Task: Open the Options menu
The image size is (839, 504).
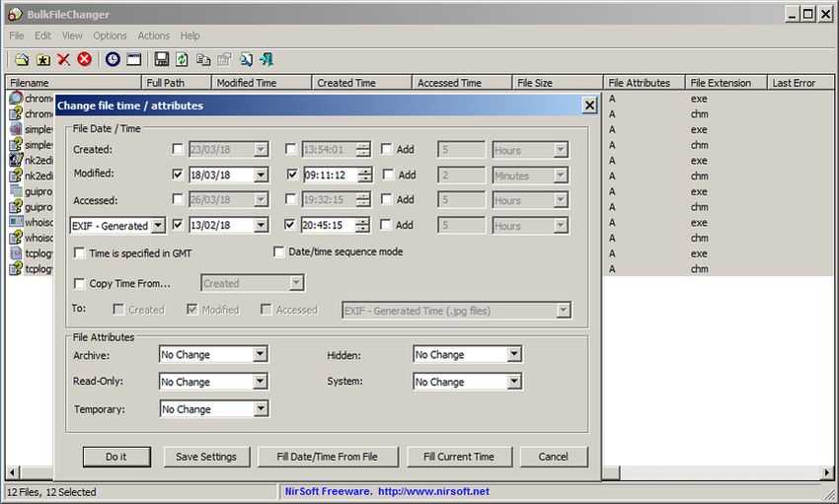Action: point(110,36)
